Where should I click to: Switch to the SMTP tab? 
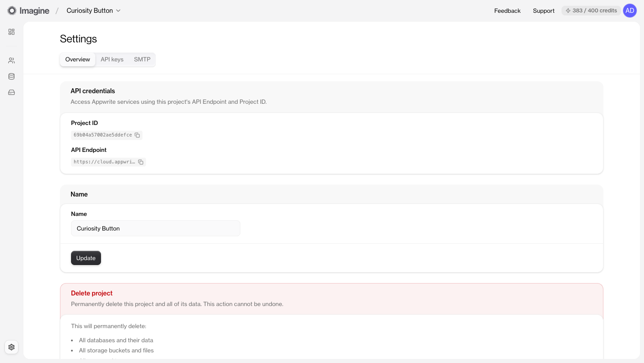click(142, 60)
